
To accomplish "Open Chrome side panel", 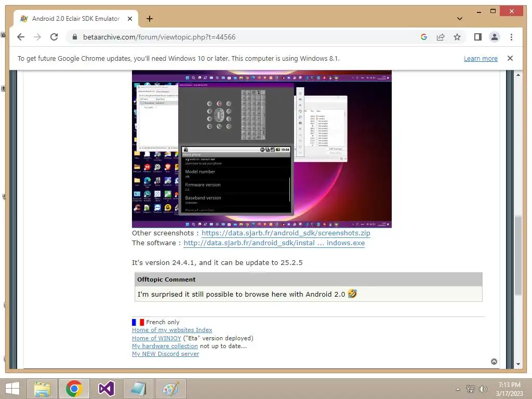I will (478, 37).
